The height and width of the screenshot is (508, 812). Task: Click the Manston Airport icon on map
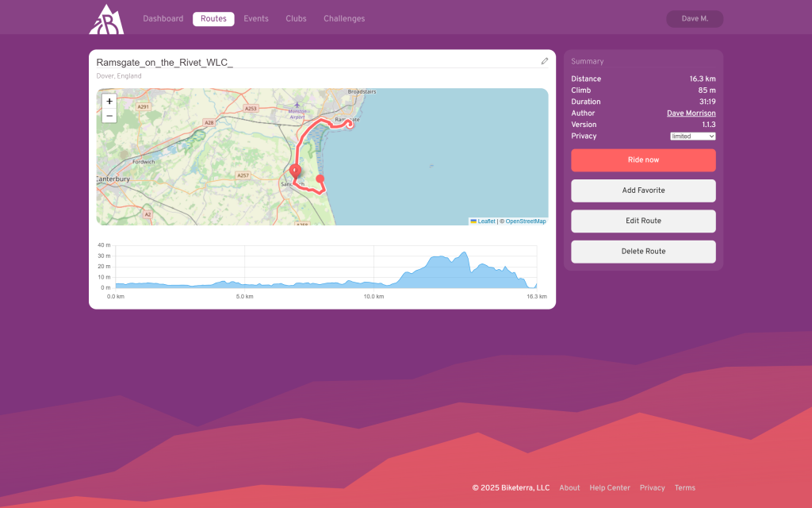pyautogui.click(x=297, y=105)
